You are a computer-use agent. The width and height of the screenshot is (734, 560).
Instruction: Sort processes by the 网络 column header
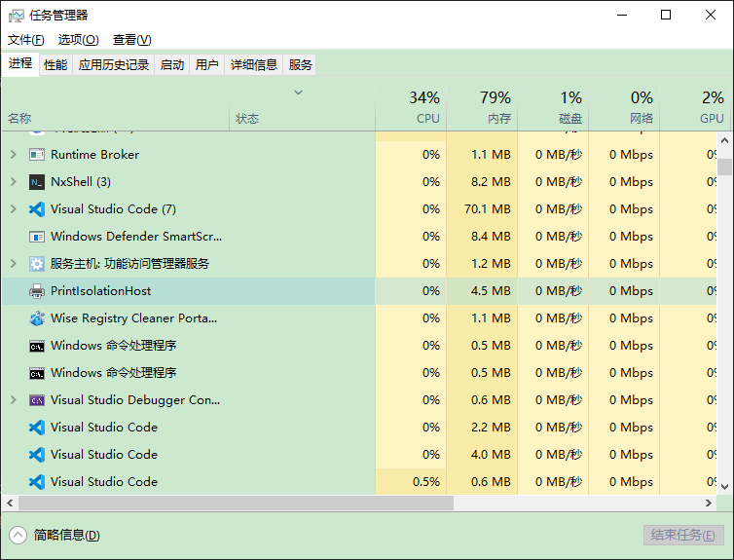click(624, 109)
